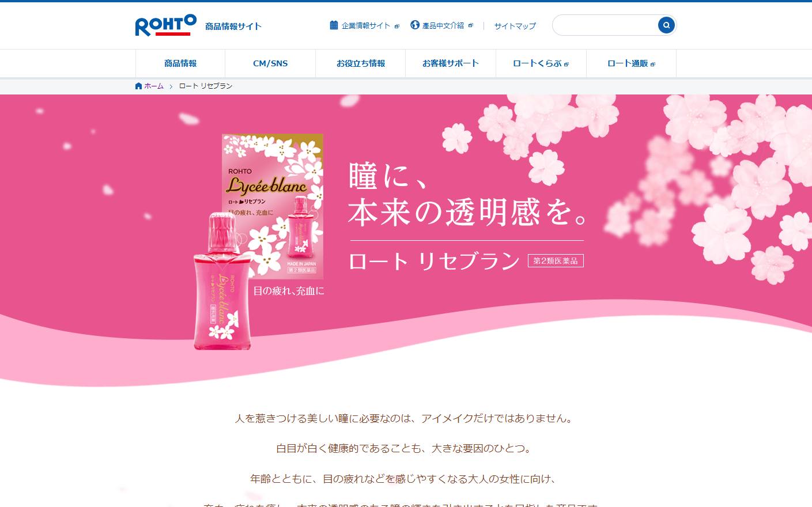The height and width of the screenshot is (507, 812).
Task: Click the Lycée blanc product box image
Action: pyautogui.click(x=273, y=206)
